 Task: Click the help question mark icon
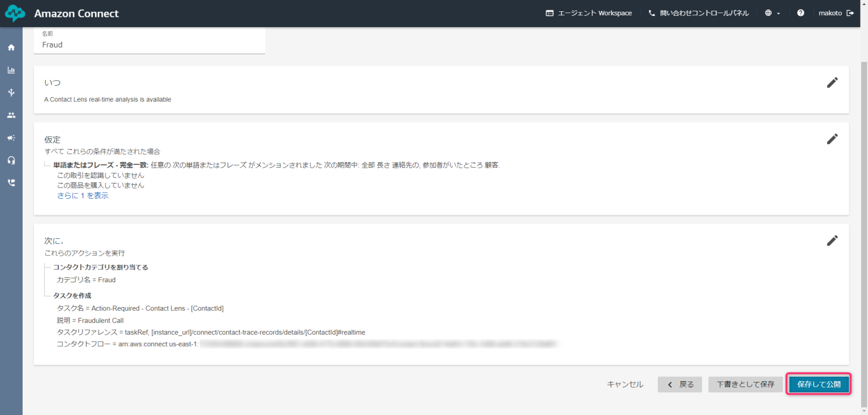pos(801,12)
